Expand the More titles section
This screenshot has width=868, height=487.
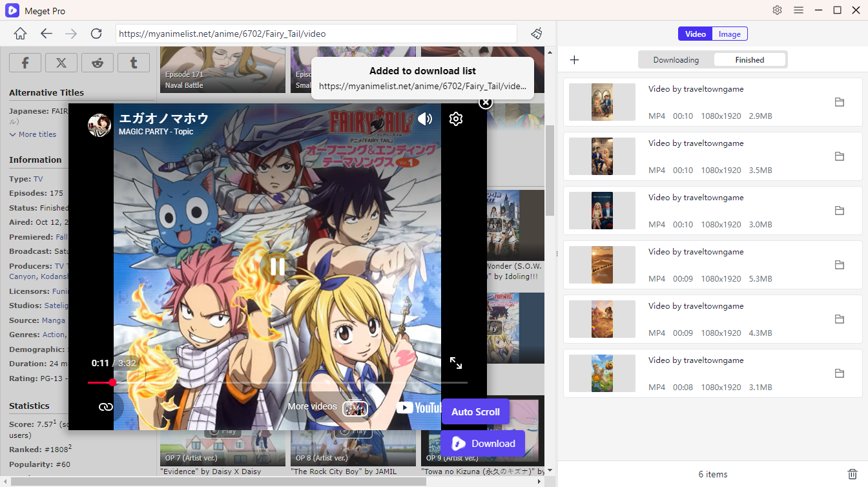pos(32,134)
